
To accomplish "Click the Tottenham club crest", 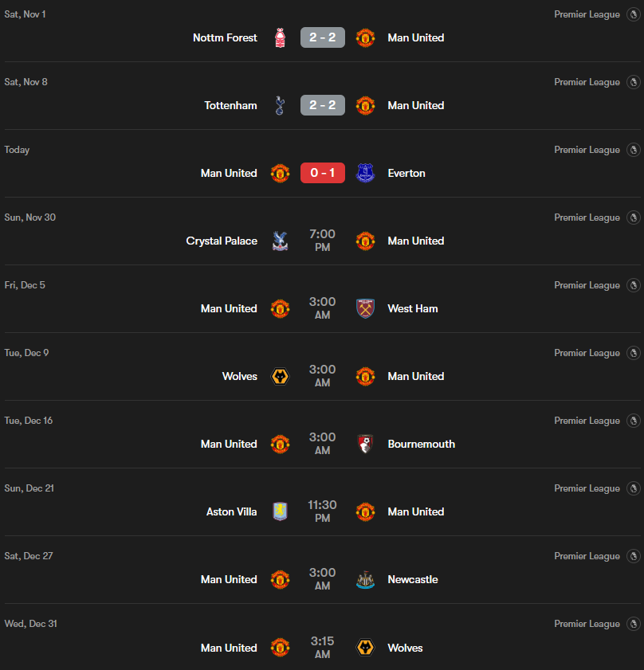I will click(x=280, y=105).
